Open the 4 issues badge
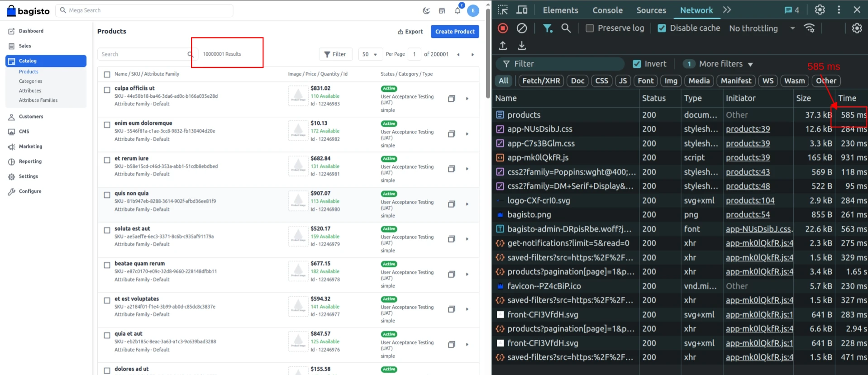This screenshot has width=868, height=375. 792,10
